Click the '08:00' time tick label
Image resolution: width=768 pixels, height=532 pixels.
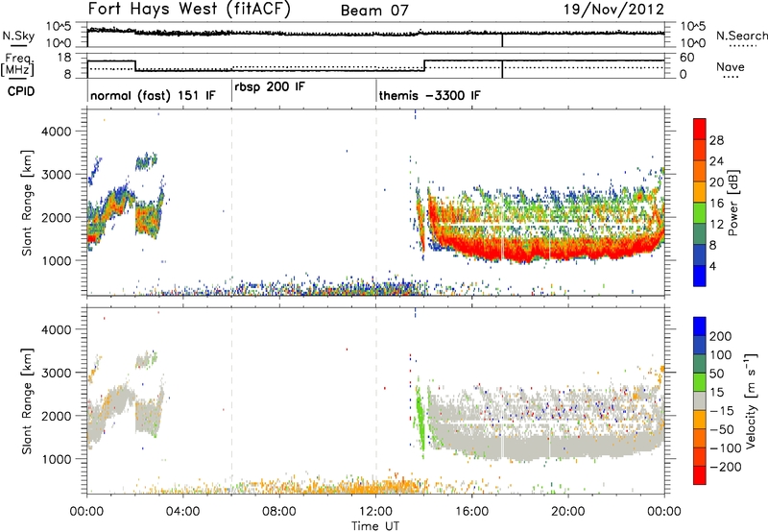pos(279,512)
